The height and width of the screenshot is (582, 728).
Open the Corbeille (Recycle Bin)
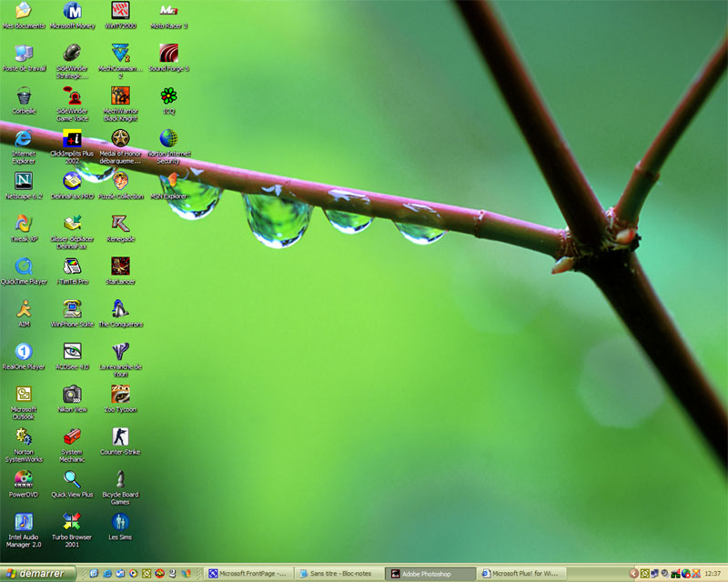tap(24, 97)
